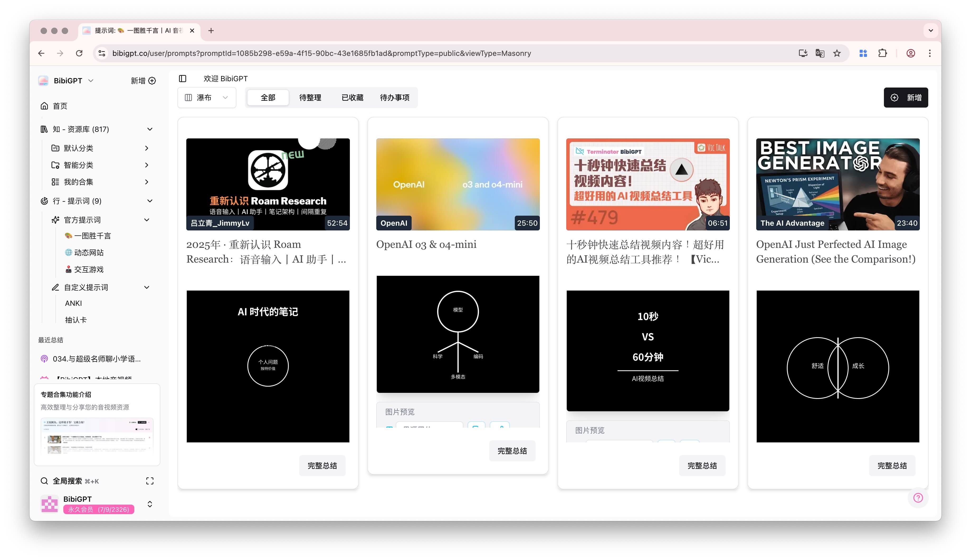Reload the page

pyautogui.click(x=79, y=54)
